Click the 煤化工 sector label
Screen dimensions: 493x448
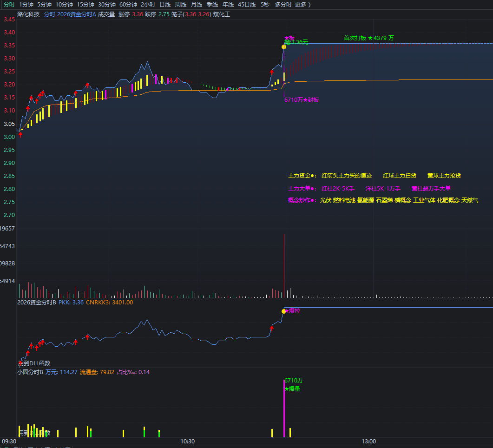point(222,14)
